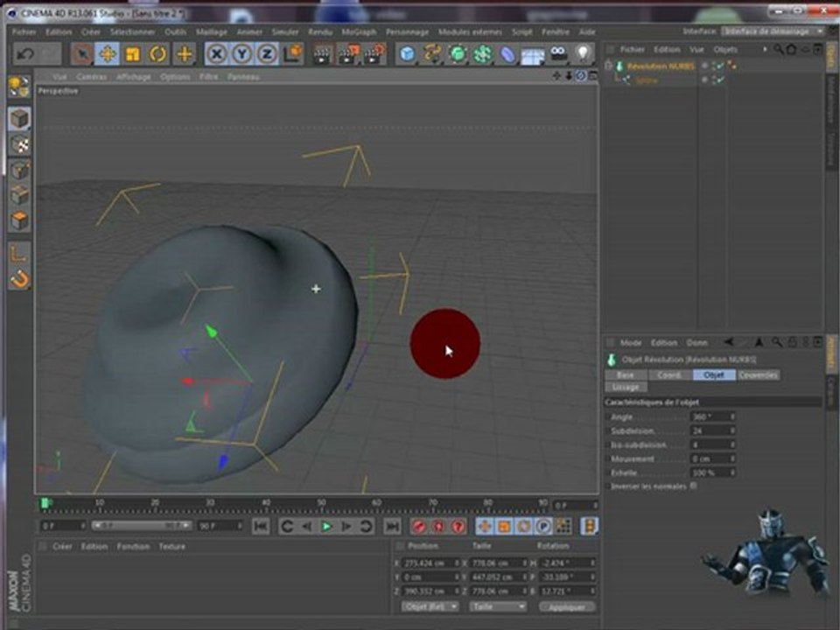This screenshot has width=840, height=630.
Task: Switch to edges mode
Action: pos(19,195)
